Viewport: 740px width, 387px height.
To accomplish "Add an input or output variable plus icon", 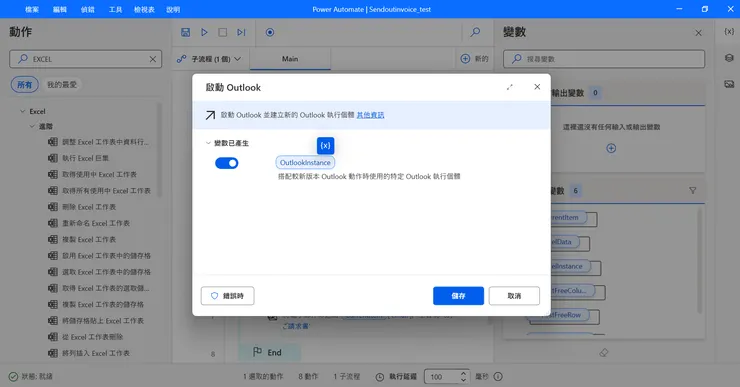I will pos(611,148).
